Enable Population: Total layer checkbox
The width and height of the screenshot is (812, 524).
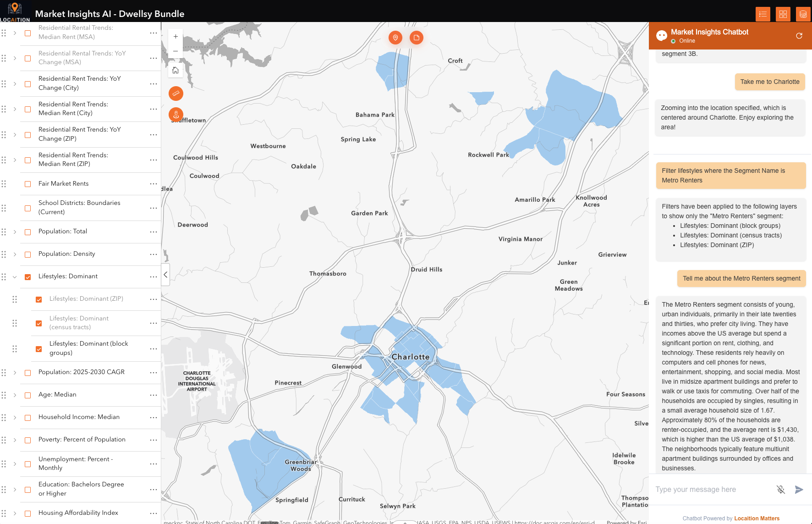pos(28,232)
